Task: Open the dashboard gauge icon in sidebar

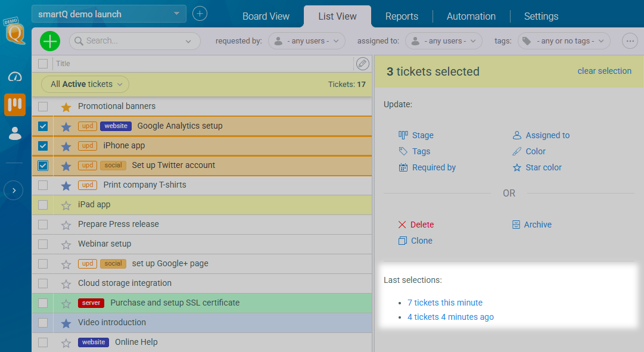Action: click(15, 77)
